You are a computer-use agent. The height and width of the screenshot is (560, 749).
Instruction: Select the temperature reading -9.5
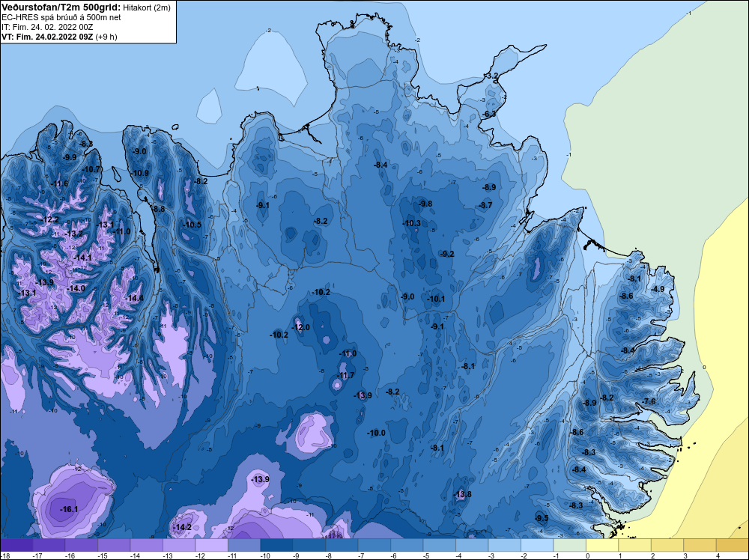[542, 519]
